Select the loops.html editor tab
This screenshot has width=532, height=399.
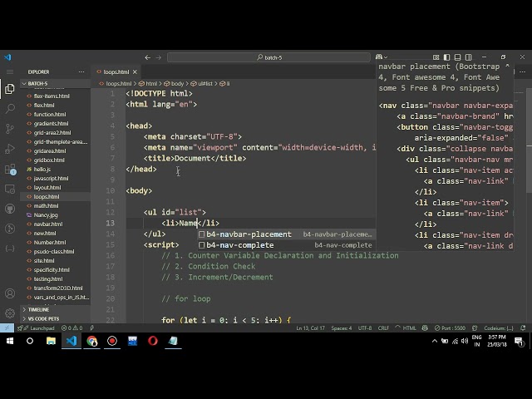click(x=116, y=72)
